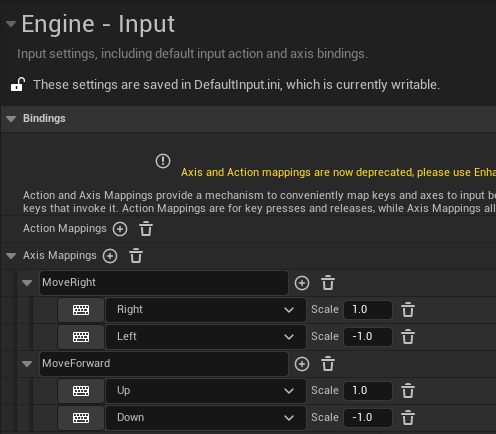The height and width of the screenshot is (434, 496).
Task: Delete the MoveRight axis mapping
Action: pyautogui.click(x=328, y=283)
